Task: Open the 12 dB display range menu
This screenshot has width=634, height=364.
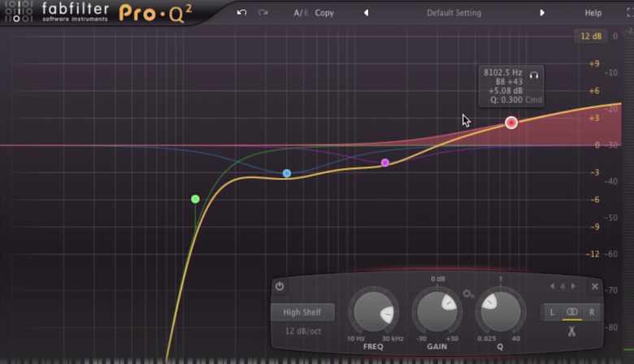Action: [x=591, y=37]
